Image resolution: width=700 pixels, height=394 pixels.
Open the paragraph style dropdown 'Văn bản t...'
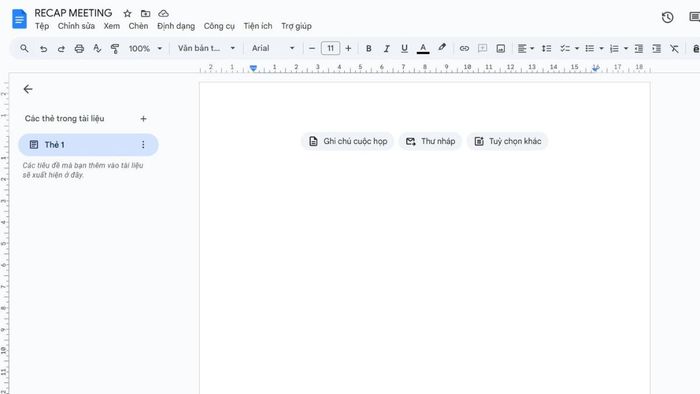[206, 48]
